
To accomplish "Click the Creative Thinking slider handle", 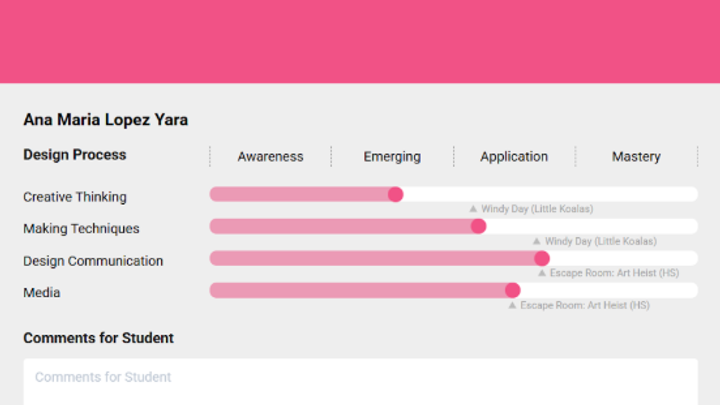I will [395, 194].
